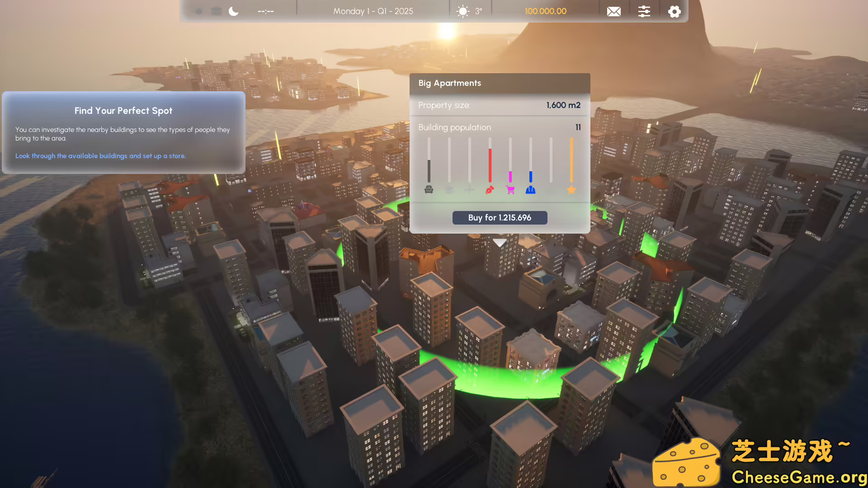Open the gear settings menu
This screenshot has height=488, width=868.
[x=674, y=11]
